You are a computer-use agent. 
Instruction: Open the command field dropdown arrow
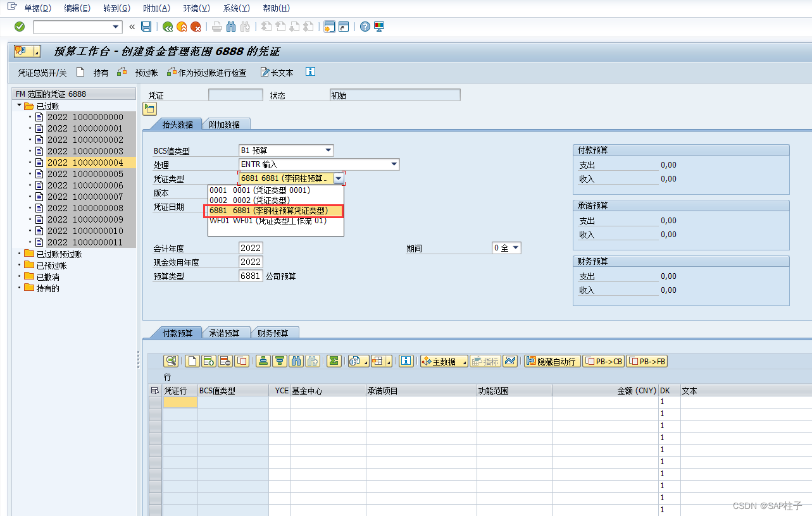click(x=116, y=27)
